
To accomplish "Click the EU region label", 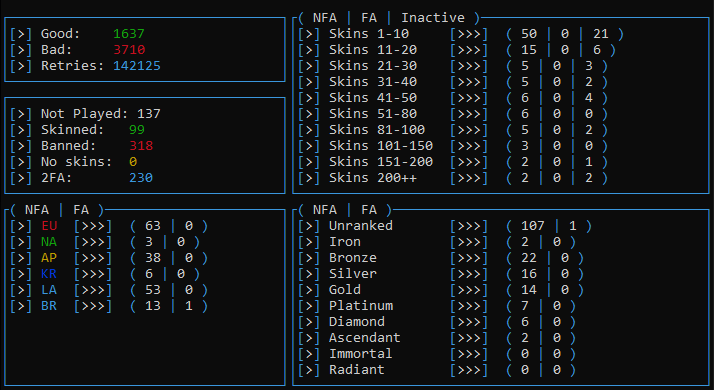I will coord(49,226).
